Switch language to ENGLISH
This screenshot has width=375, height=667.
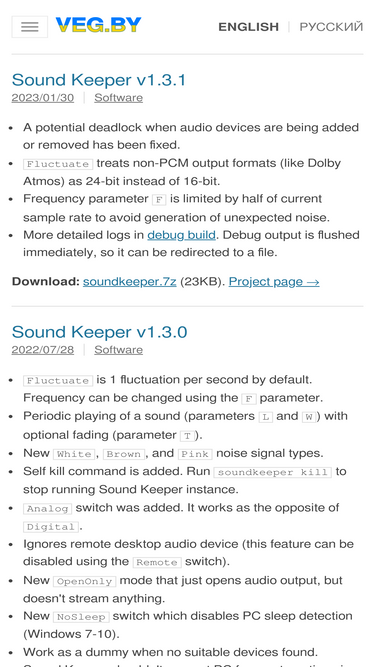(x=248, y=27)
